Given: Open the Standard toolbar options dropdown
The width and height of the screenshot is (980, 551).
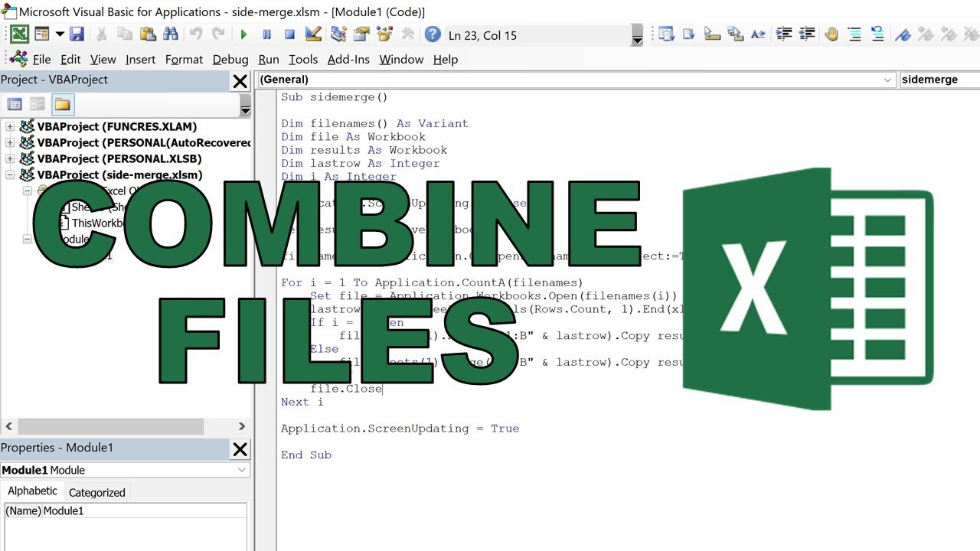Looking at the screenshot, I should point(637,35).
